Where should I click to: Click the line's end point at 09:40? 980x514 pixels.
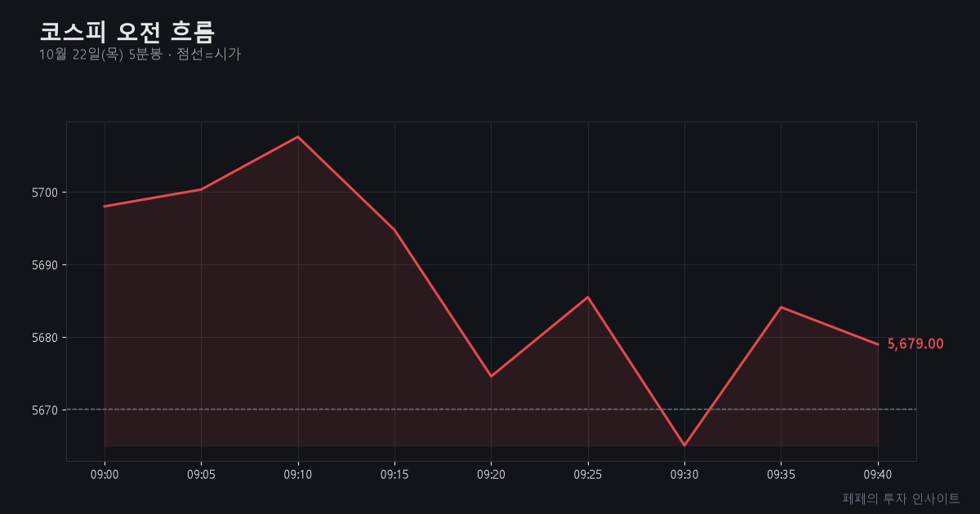tap(878, 344)
